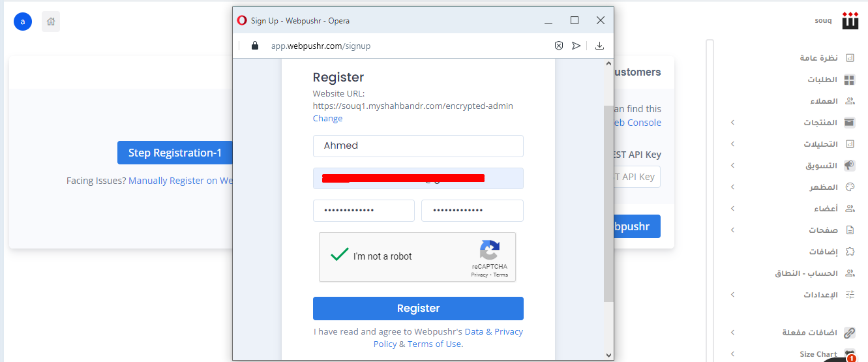The height and width of the screenshot is (362, 868).
Task: Open the الحساب - النطاق menu item
Action: 805,273
